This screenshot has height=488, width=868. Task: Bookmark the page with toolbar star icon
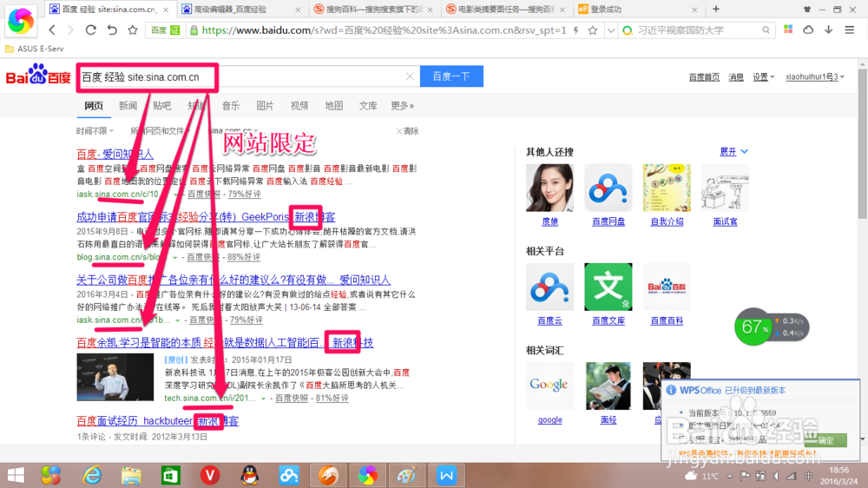point(132,30)
